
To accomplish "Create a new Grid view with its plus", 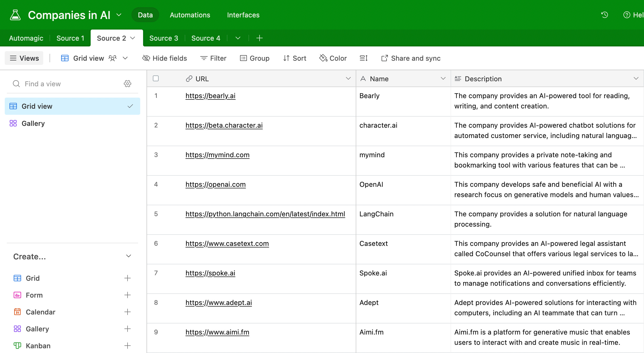I will pos(128,278).
